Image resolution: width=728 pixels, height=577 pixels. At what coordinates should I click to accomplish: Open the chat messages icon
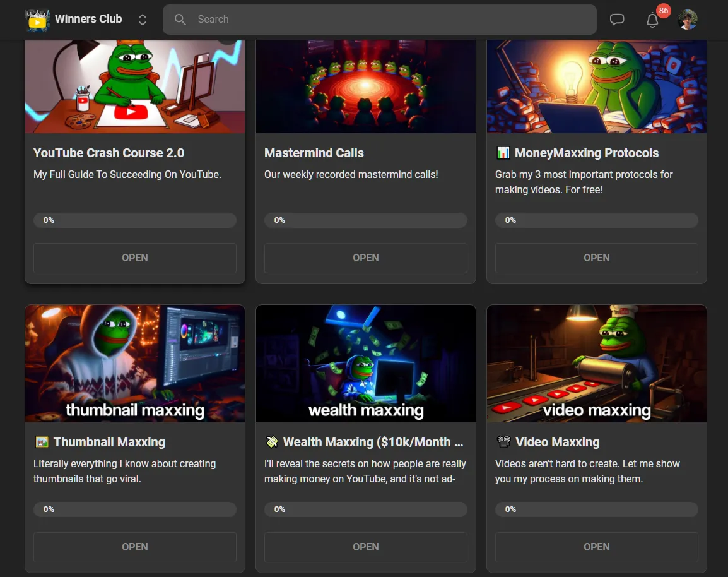pyautogui.click(x=616, y=20)
